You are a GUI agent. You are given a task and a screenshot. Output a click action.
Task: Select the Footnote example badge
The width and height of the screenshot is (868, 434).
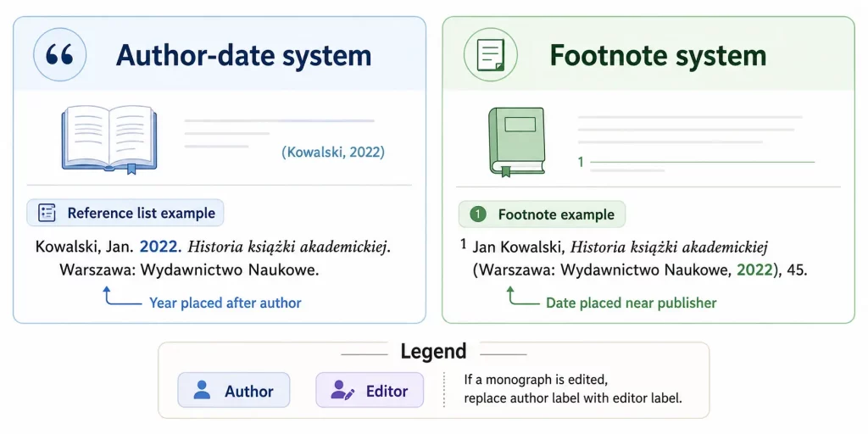(x=542, y=214)
